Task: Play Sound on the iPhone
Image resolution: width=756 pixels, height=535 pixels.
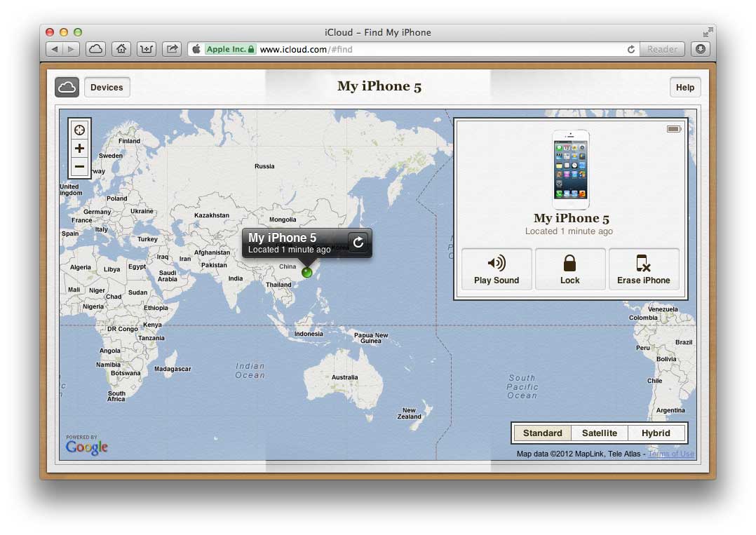Action: (497, 269)
